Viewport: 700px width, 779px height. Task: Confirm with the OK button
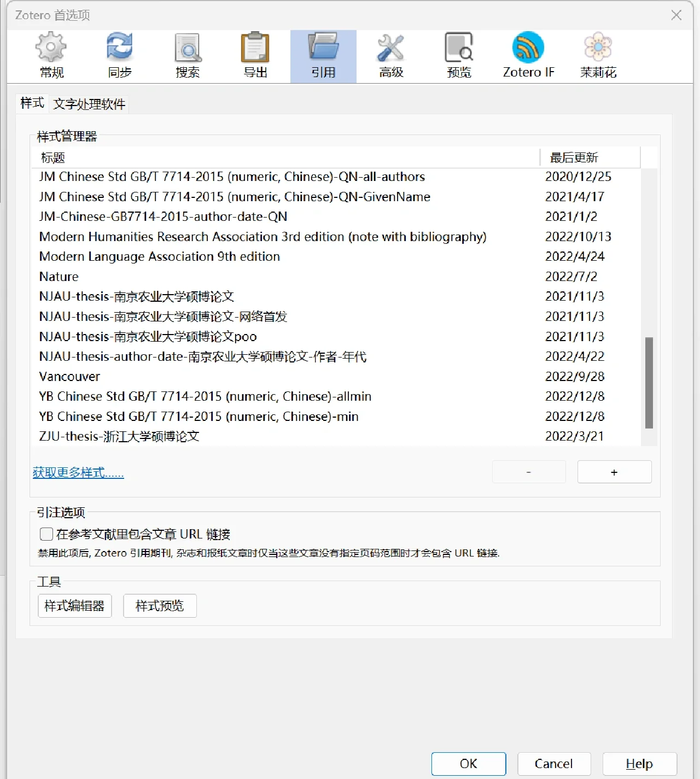[x=469, y=764]
